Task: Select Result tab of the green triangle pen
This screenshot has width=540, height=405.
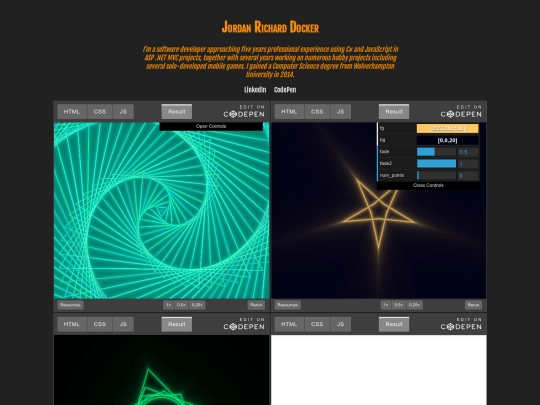Action: pos(177,324)
